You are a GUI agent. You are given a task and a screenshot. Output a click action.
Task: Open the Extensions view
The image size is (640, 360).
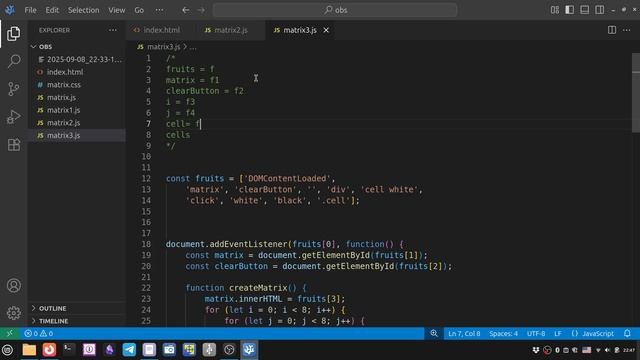(13, 144)
